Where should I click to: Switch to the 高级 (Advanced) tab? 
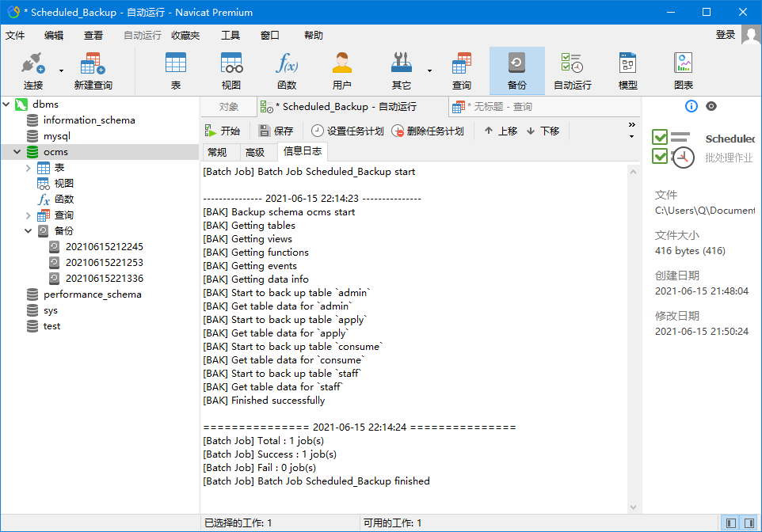(x=255, y=153)
